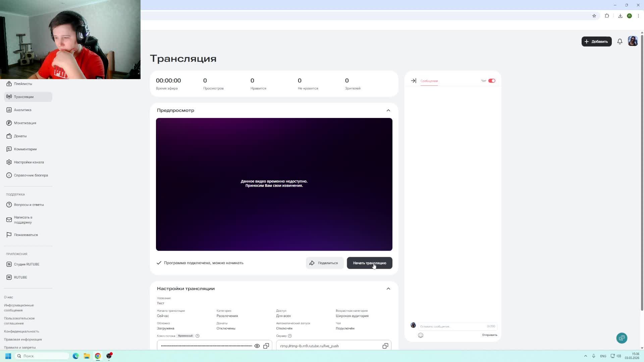Select the Сообщения chat tab

tap(429, 81)
